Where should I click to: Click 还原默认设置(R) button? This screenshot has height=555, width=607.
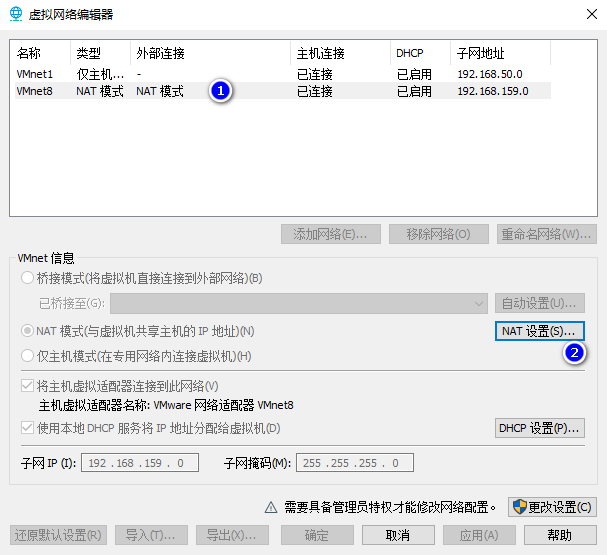pyautogui.click(x=58, y=535)
